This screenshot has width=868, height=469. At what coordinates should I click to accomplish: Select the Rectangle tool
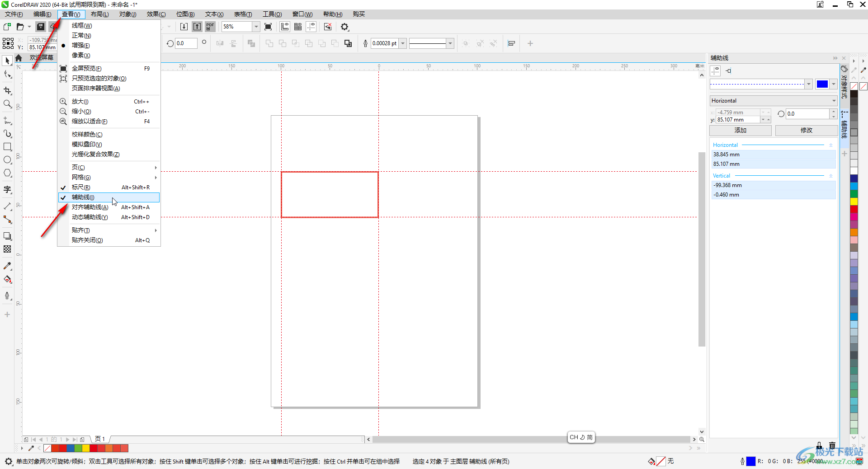point(7,147)
